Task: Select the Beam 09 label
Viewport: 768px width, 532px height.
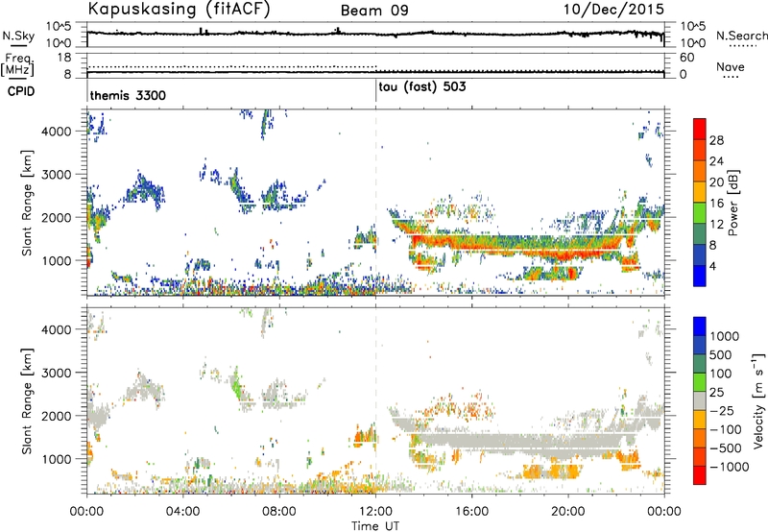Action: pos(374,11)
